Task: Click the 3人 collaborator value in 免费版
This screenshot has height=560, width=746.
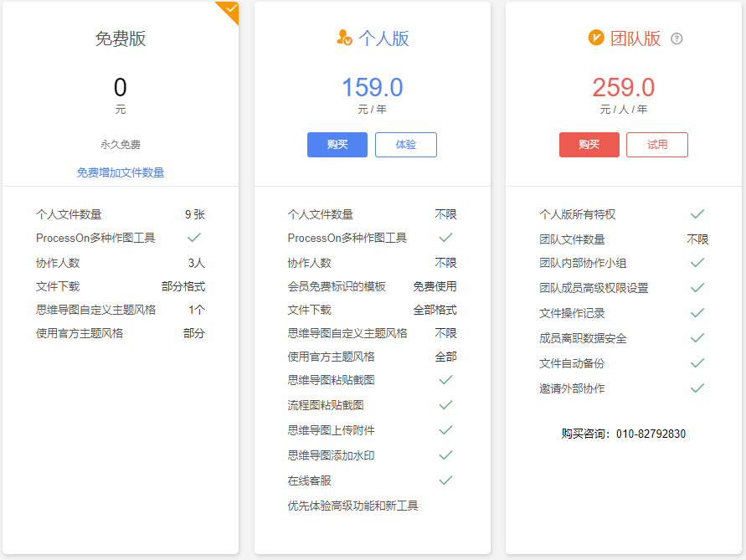Action: 197,263
